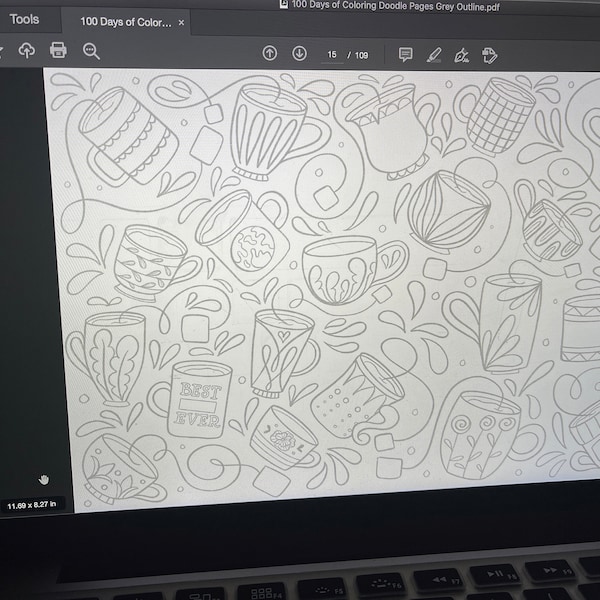This screenshot has height=600, width=600.
Task: Add a comment with the speech bubble icon
Action: 405,55
